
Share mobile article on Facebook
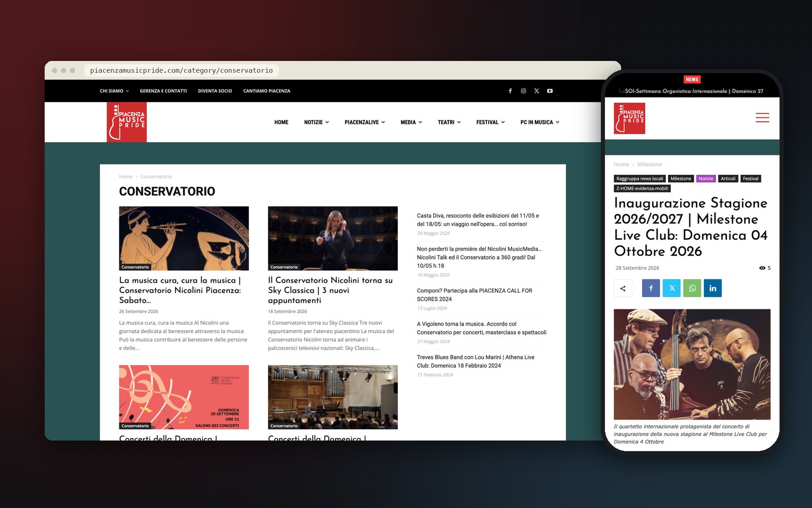point(651,288)
